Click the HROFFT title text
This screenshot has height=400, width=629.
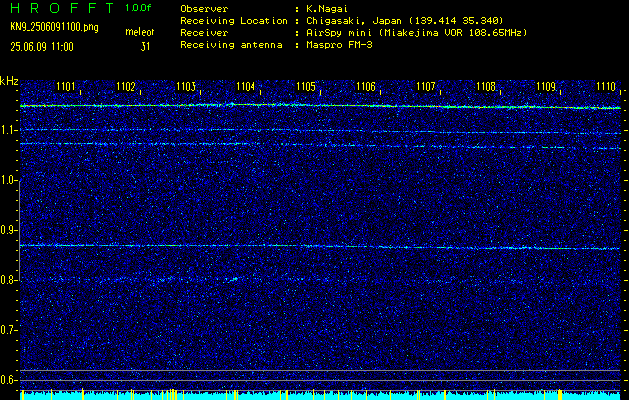coord(63,8)
